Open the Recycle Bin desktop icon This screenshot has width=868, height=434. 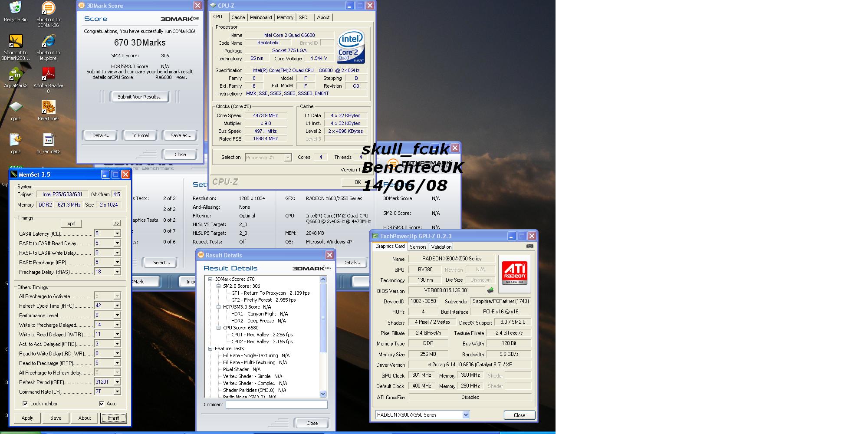point(15,12)
